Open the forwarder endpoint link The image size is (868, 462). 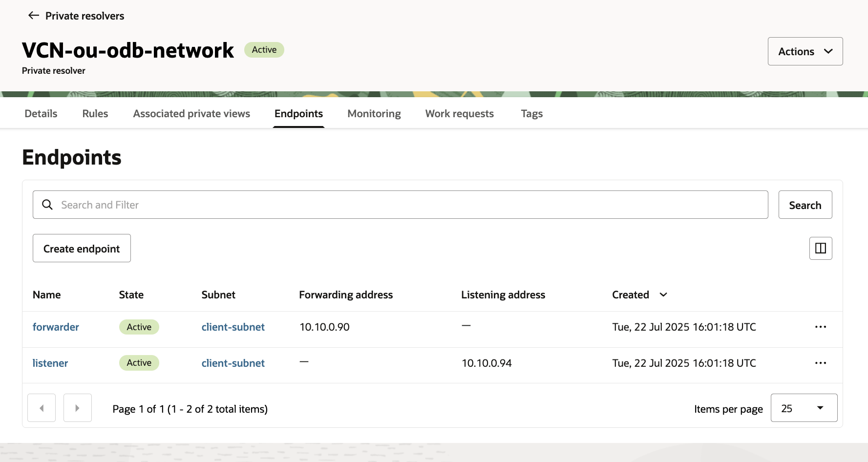56,327
